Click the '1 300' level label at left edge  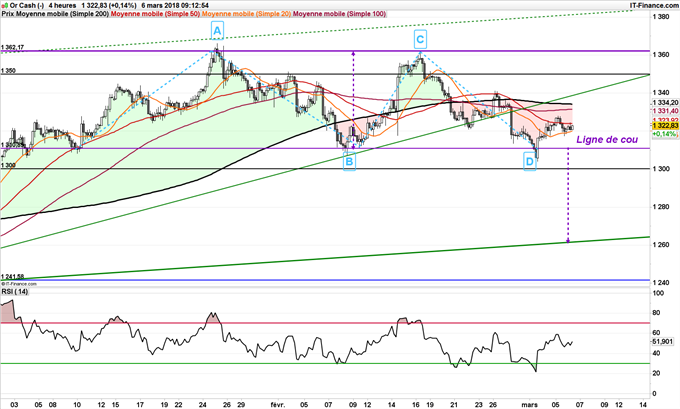click(8, 165)
